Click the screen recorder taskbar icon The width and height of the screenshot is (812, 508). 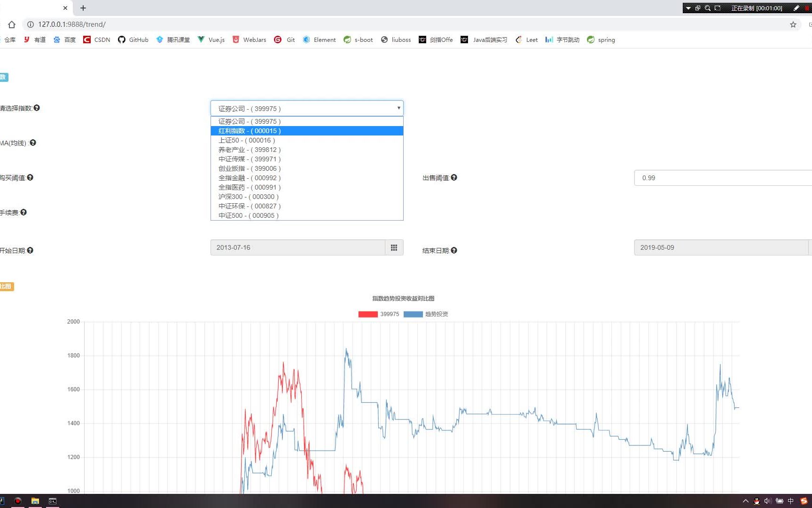coord(18,501)
